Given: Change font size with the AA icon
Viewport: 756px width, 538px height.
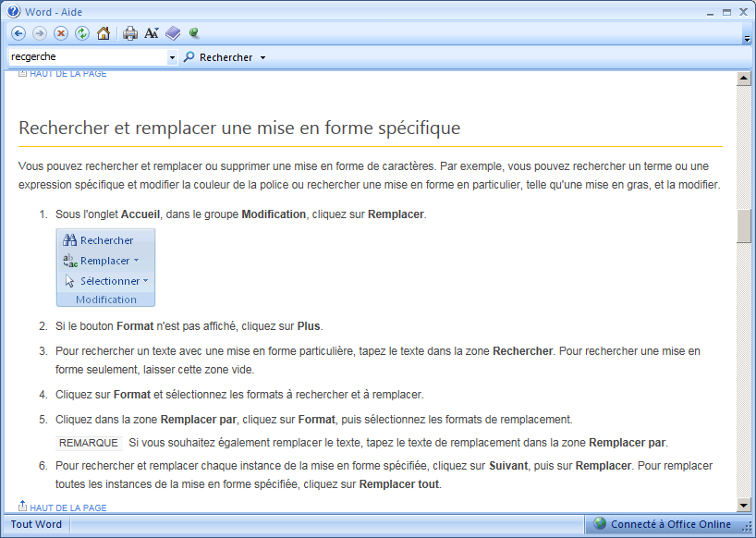Looking at the screenshot, I should (x=152, y=33).
